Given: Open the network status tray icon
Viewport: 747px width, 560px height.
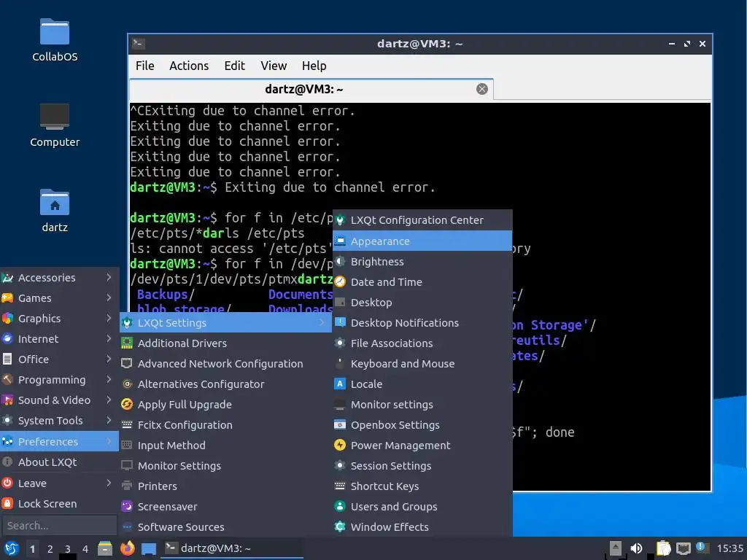Looking at the screenshot, I should click(683, 548).
